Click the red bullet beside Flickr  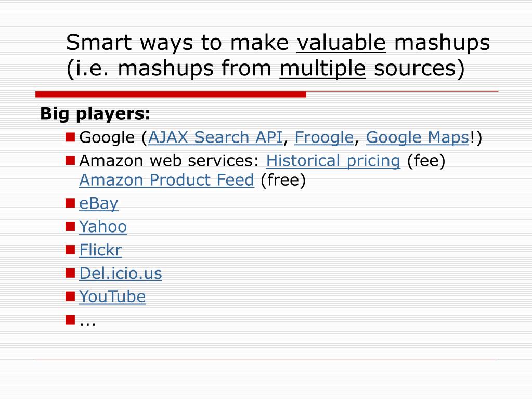click(x=70, y=250)
